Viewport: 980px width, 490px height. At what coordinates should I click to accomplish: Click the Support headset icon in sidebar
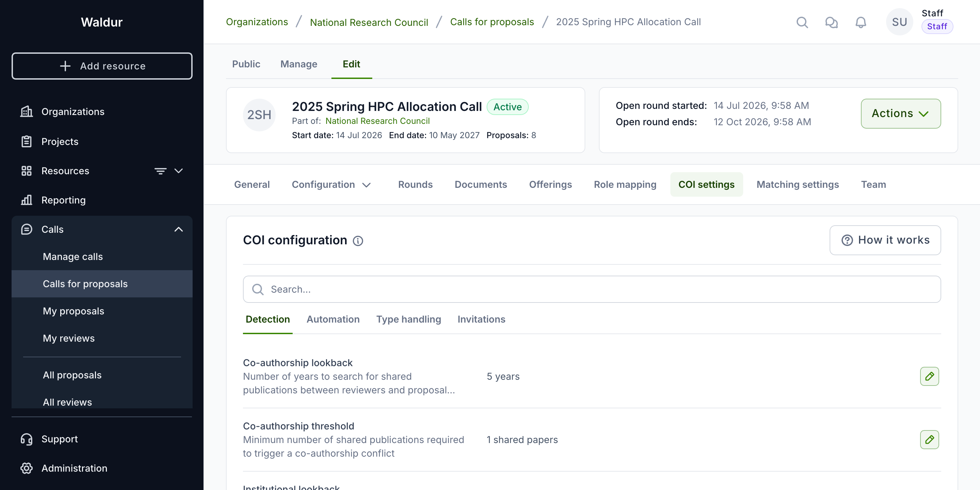coord(26,439)
